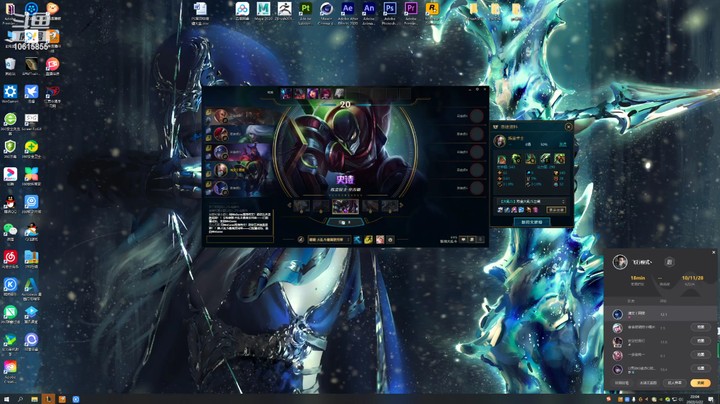Screen dimensions: 720x404
Task: Click the last champion icon in side panel
Action: [559, 159]
